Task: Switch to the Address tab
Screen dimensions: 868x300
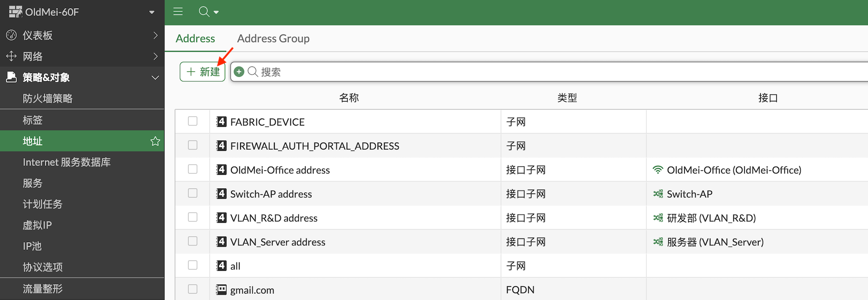Action: tap(195, 38)
